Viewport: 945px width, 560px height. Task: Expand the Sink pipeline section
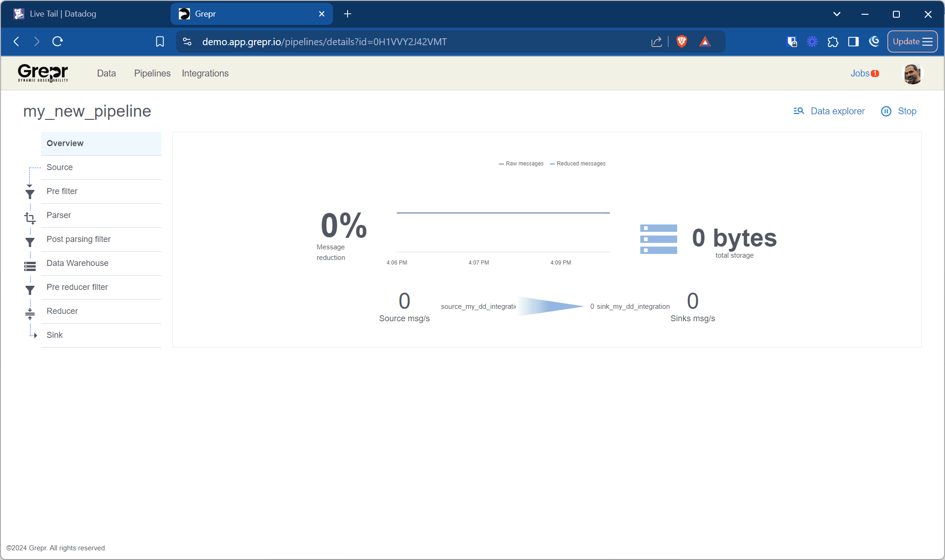coord(55,335)
